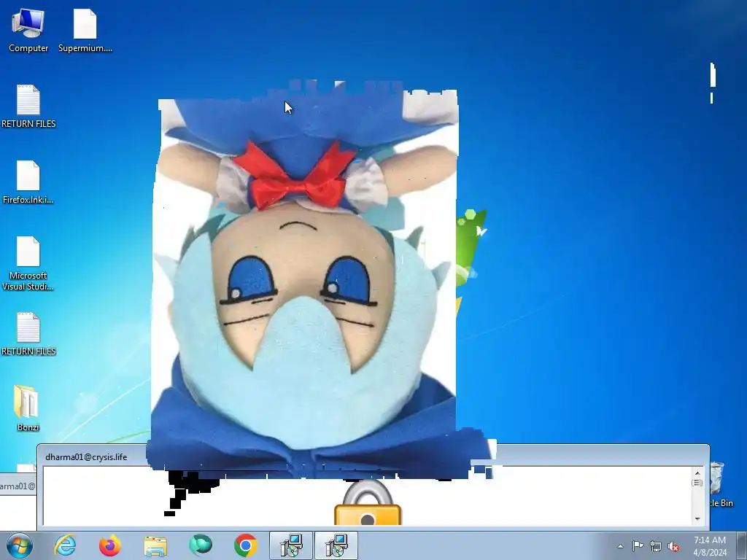Click the upside-down plush toy image
Viewport: 747px width, 560px height.
305,281
